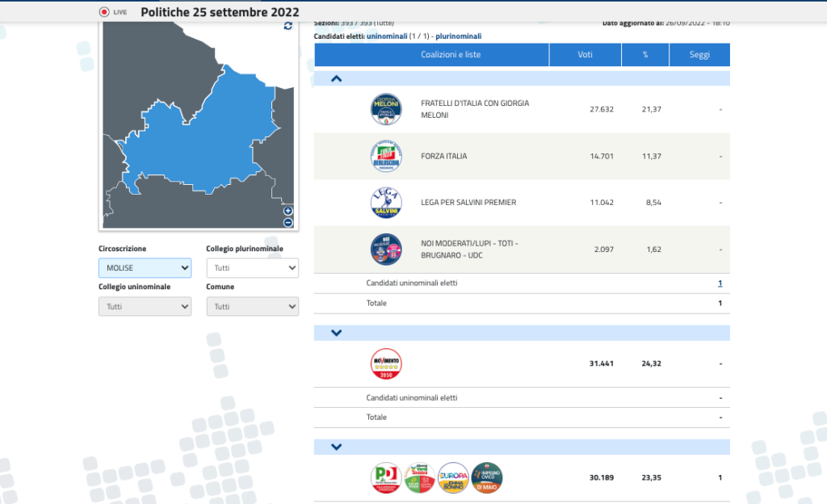Expand the centre-left coalition section
The height and width of the screenshot is (504, 827).
tap(337, 447)
